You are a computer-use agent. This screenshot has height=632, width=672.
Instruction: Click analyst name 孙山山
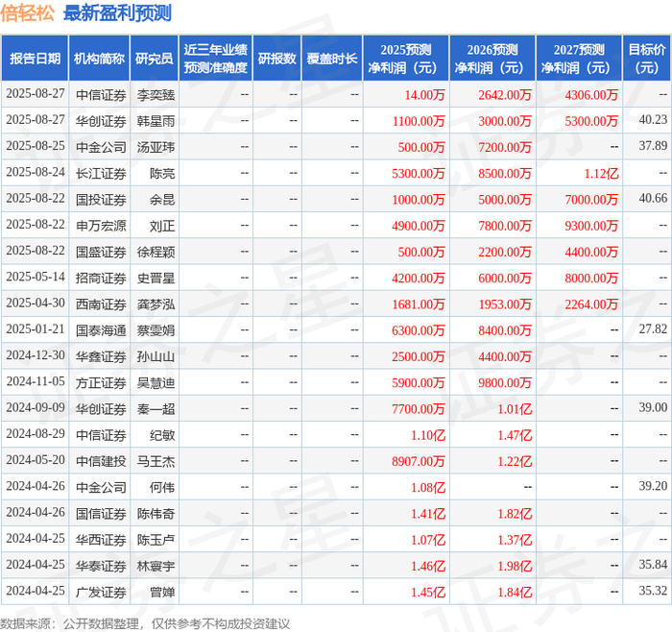(x=156, y=356)
